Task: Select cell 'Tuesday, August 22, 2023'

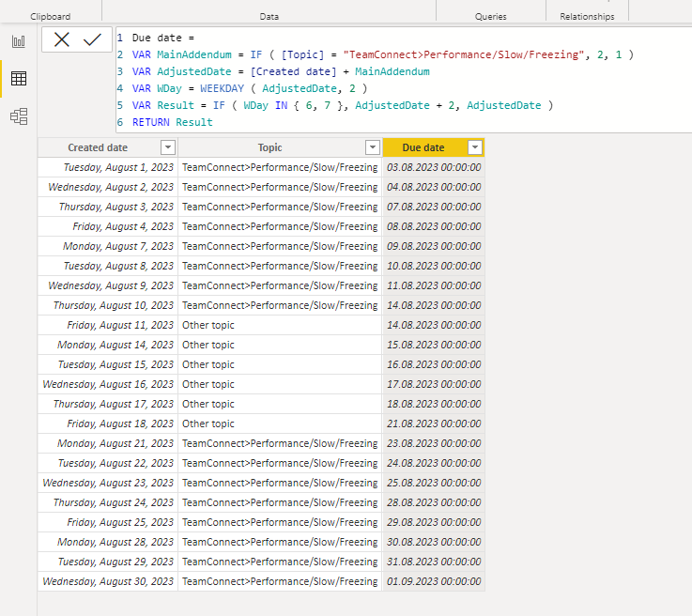Action: point(108,463)
